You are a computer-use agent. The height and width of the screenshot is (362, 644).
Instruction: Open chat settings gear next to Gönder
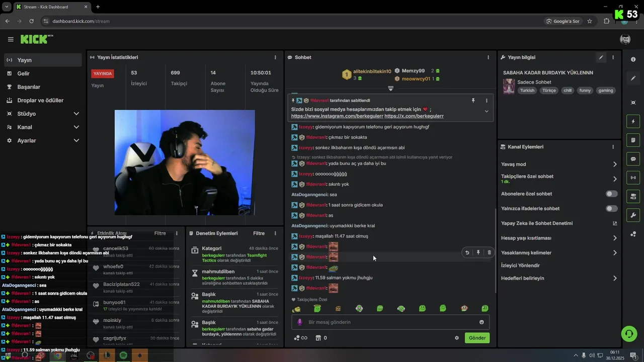pos(457,338)
